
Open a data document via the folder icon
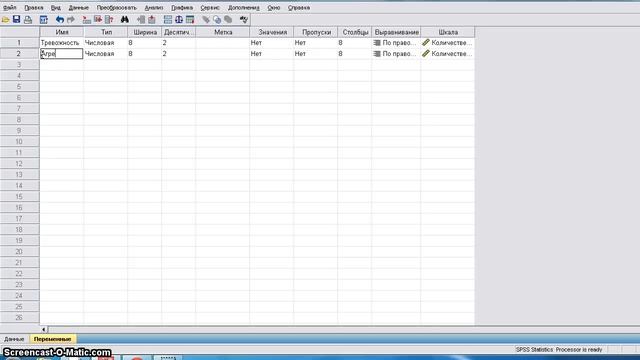(x=5, y=20)
